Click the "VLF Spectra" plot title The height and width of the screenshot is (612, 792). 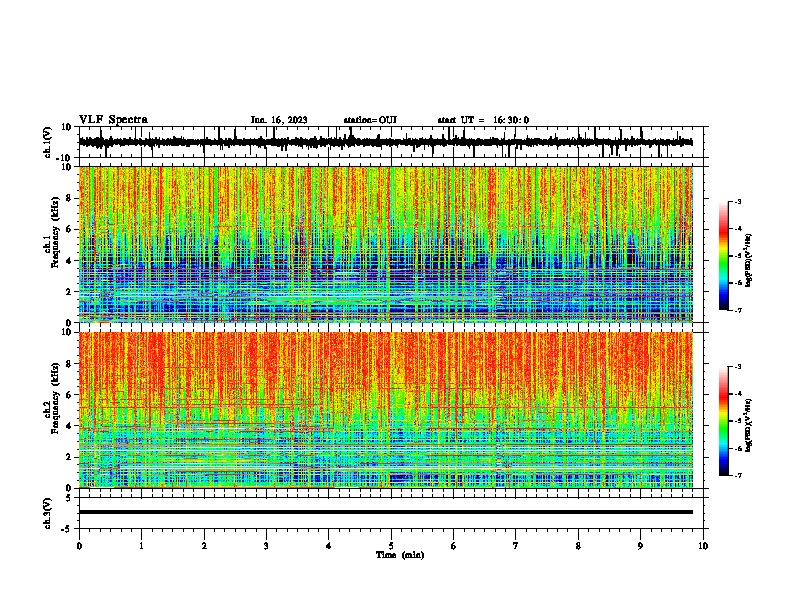113,120
